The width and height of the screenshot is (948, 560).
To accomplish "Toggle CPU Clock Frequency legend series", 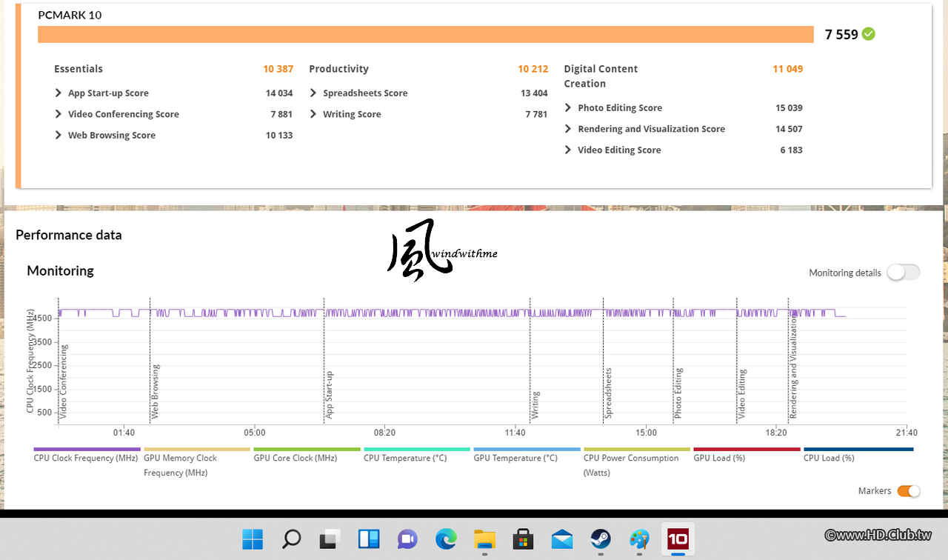I will 87,457.
